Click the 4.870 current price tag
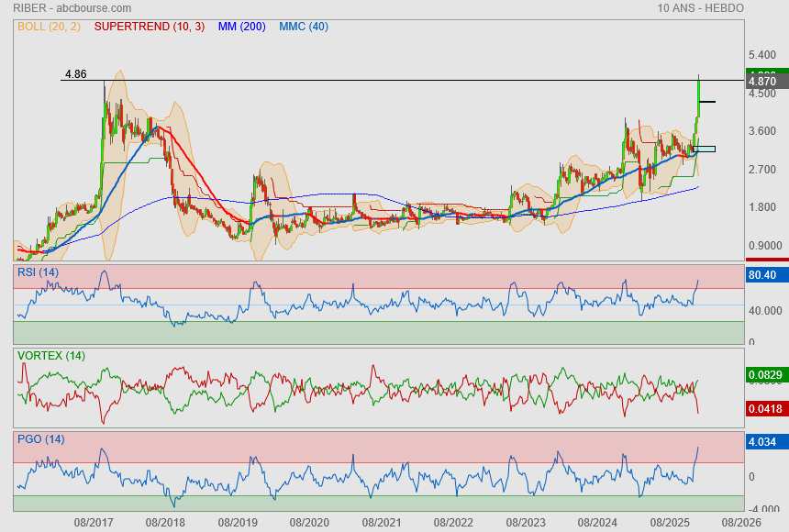Image resolution: width=789 pixels, height=532 pixels. click(x=762, y=82)
